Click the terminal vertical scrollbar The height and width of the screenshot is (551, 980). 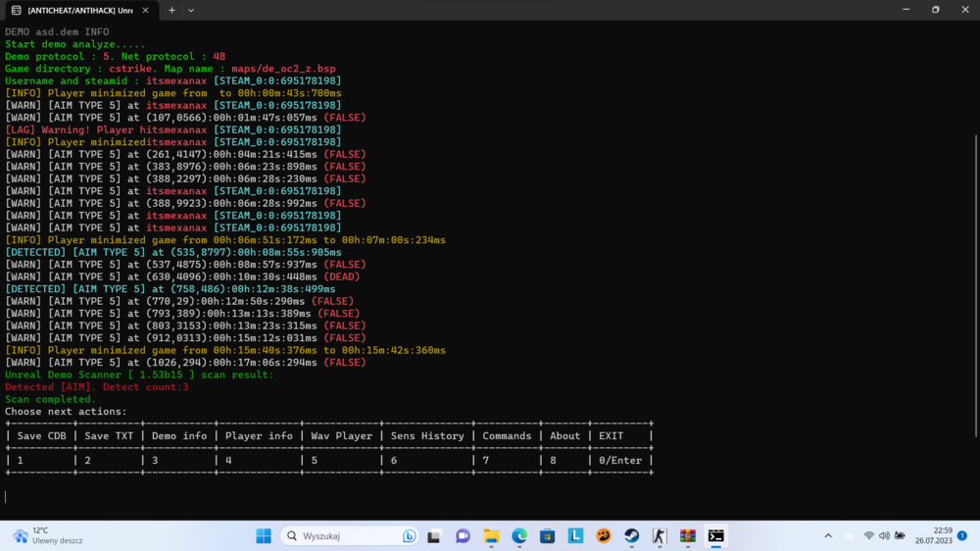tap(976, 285)
